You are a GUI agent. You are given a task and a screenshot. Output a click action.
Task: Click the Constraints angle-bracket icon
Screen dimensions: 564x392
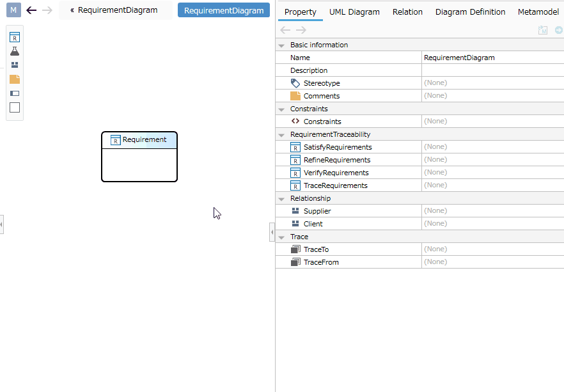(x=295, y=122)
